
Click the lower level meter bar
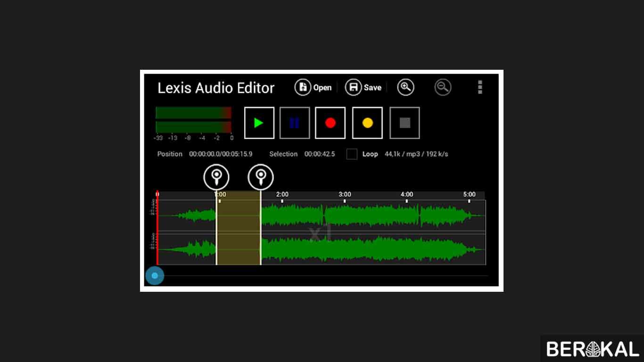(x=194, y=127)
